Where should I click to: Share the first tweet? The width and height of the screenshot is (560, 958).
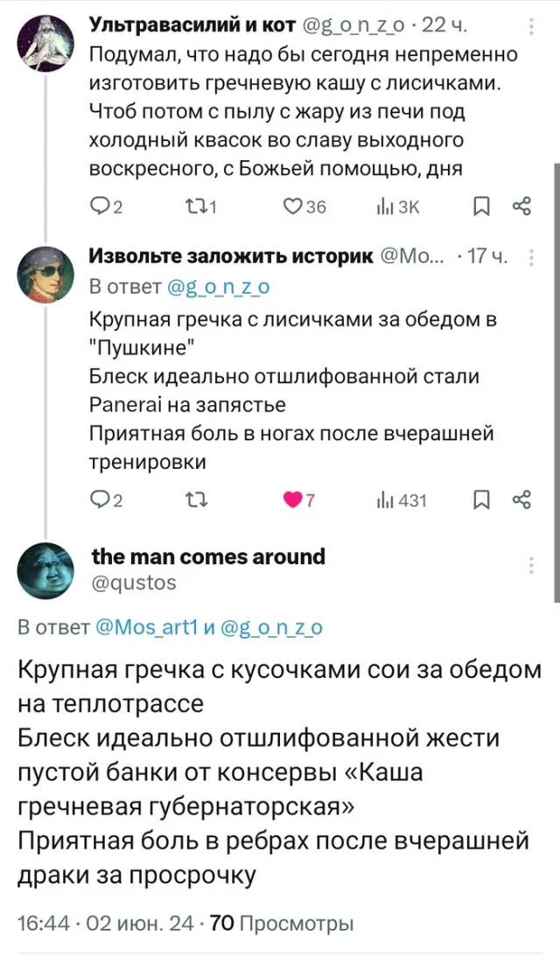coord(523,207)
